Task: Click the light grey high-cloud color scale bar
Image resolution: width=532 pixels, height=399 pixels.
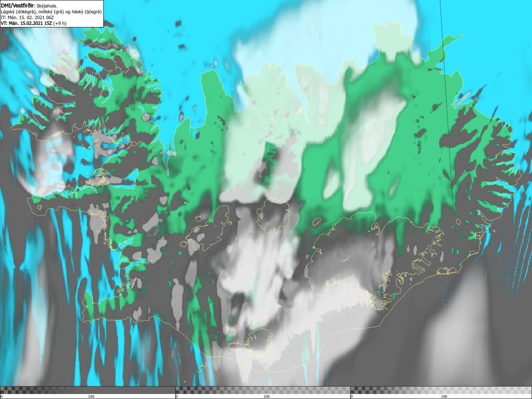Action: click(441, 390)
